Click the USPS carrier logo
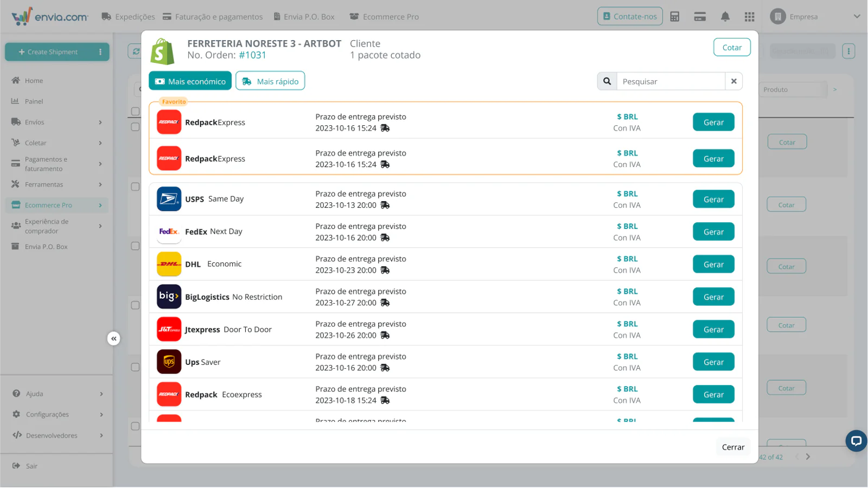 [x=169, y=199]
